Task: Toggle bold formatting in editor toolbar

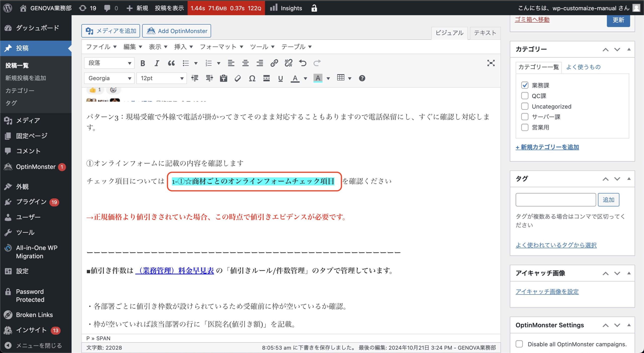Action: (x=143, y=63)
